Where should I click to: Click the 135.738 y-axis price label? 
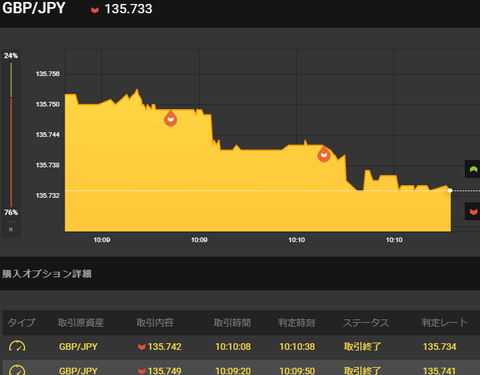pyautogui.click(x=48, y=165)
